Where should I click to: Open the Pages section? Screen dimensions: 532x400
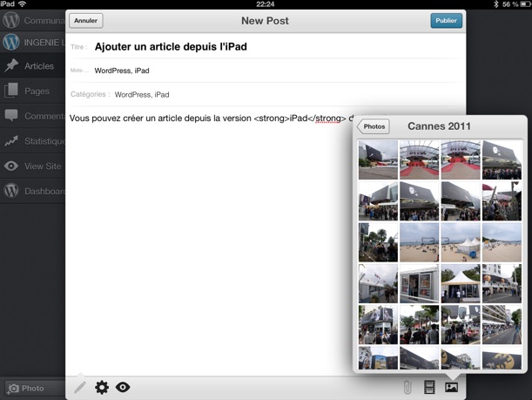tap(32, 91)
